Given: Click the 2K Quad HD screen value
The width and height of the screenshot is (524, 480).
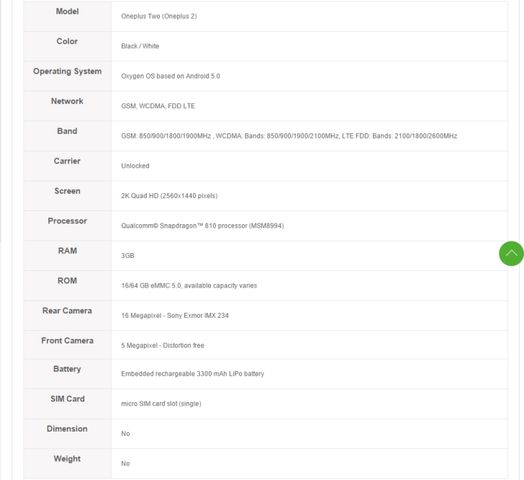Looking at the screenshot, I should [169, 196].
